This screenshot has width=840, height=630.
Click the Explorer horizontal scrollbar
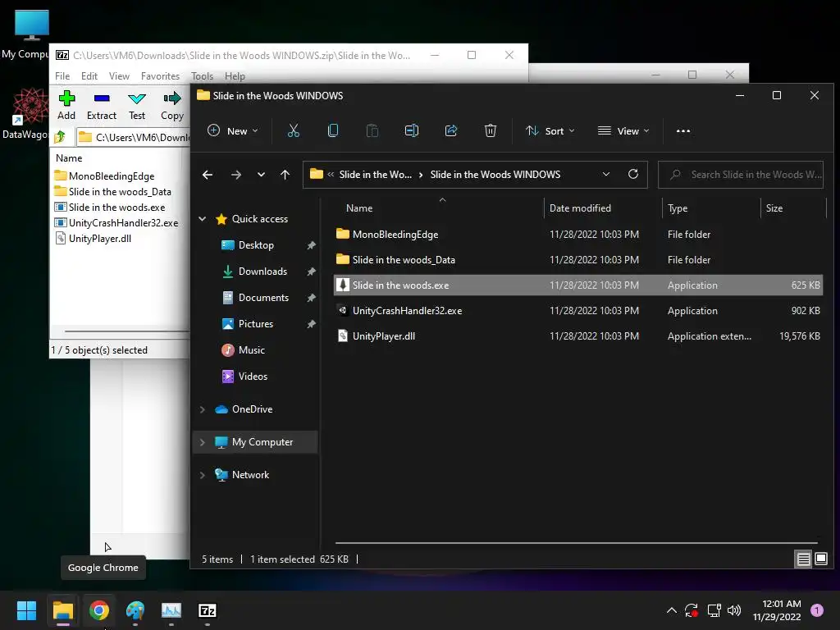coord(576,543)
